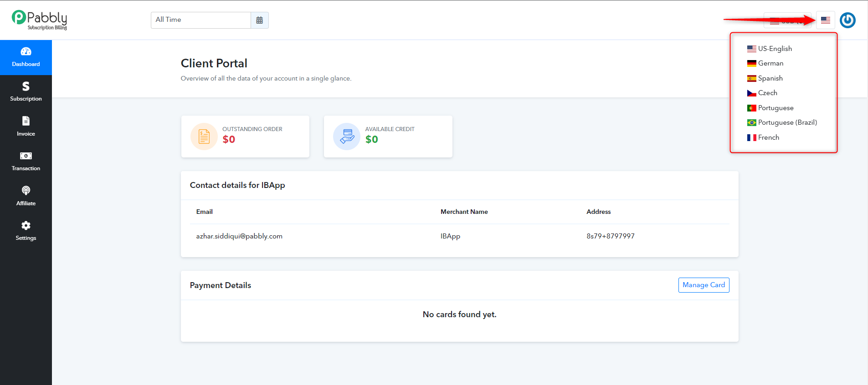868x385 pixels.
Task: Open the All Time date range field
Action: point(201,20)
